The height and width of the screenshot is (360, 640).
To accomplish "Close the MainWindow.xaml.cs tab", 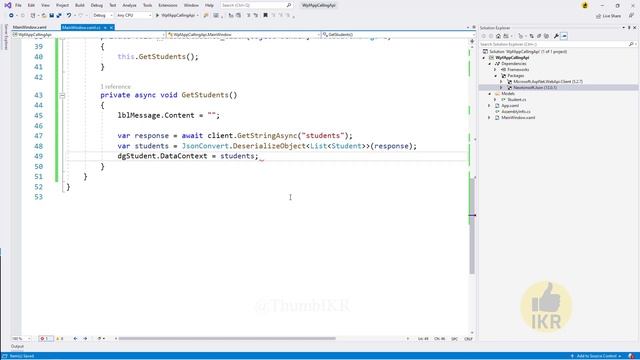I will [x=111, y=27].
